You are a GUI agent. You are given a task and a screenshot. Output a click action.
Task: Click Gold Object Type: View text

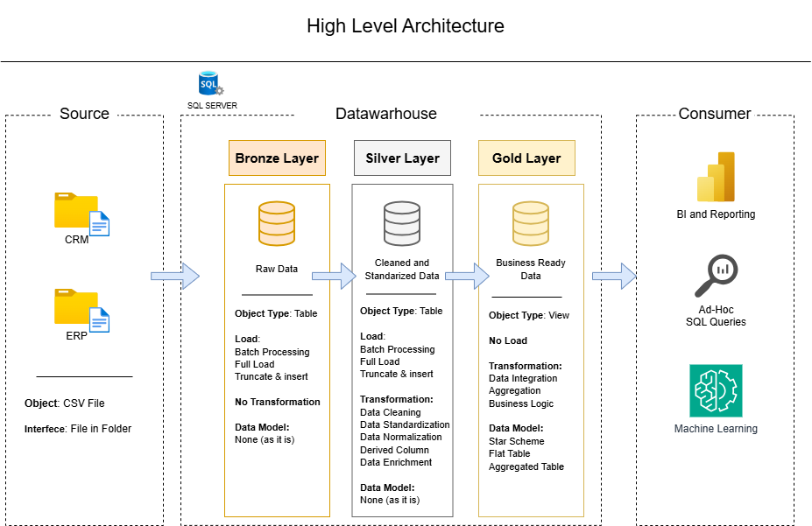click(529, 315)
